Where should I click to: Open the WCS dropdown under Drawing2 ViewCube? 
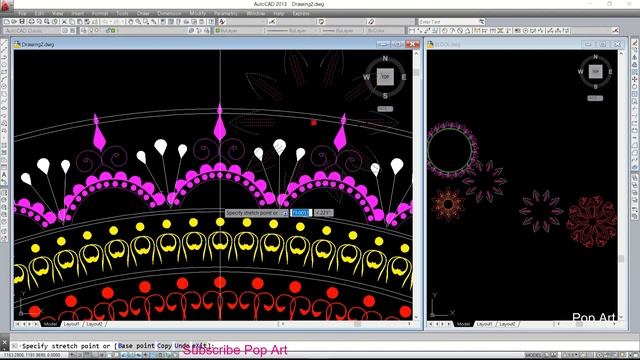tap(385, 109)
